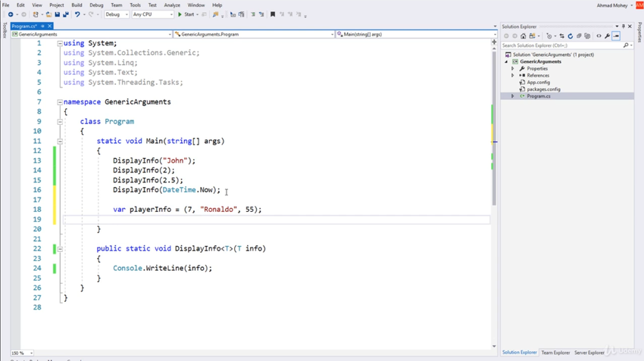Open Solution Explorer window position dropdown arrow

coord(617,26)
